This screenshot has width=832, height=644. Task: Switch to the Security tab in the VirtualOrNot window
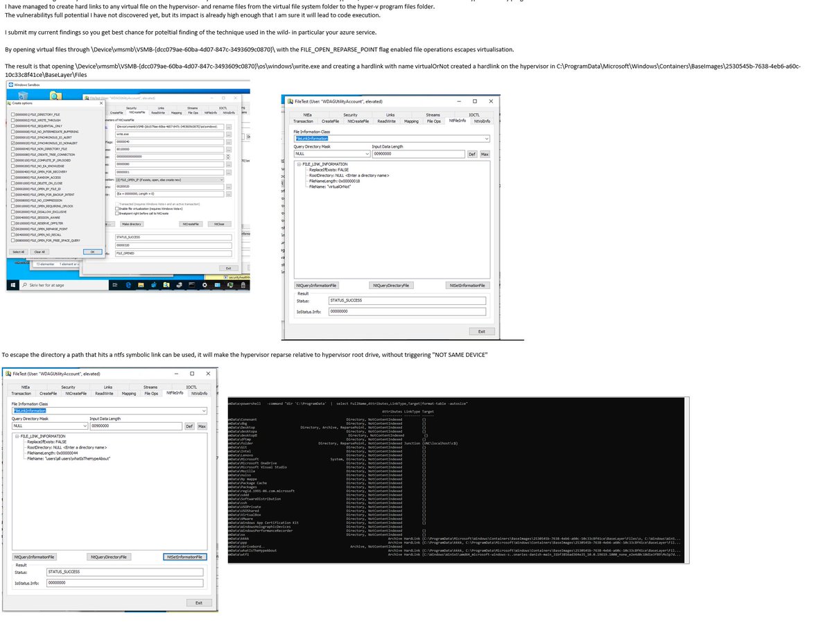pos(350,114)
